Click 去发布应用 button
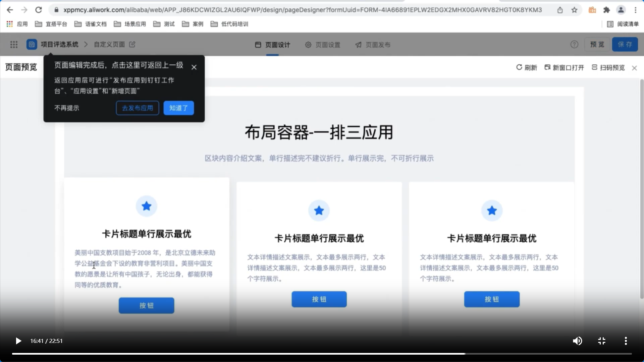 (x=138, y=108)
